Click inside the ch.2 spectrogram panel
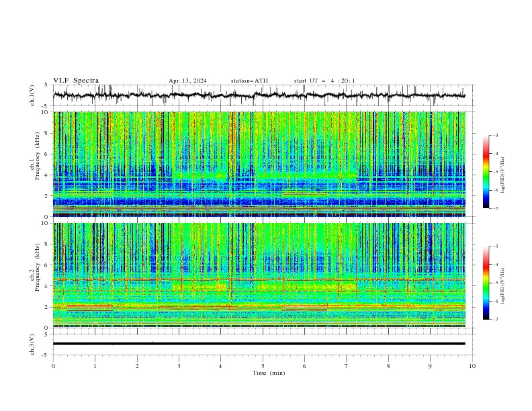532x411 pixels. pos(259,275)
